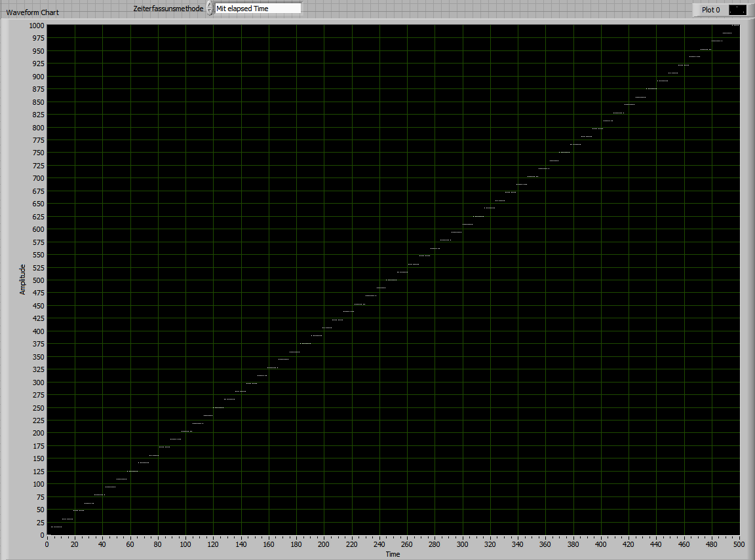
Task: Click Amplitude axis value 825
Action: [x=39, y=115]
